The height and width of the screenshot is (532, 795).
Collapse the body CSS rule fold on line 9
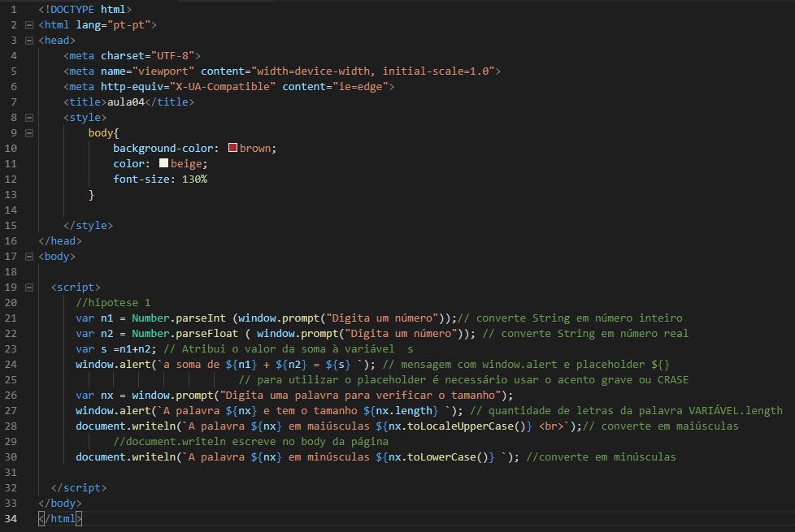coord(29,133)
